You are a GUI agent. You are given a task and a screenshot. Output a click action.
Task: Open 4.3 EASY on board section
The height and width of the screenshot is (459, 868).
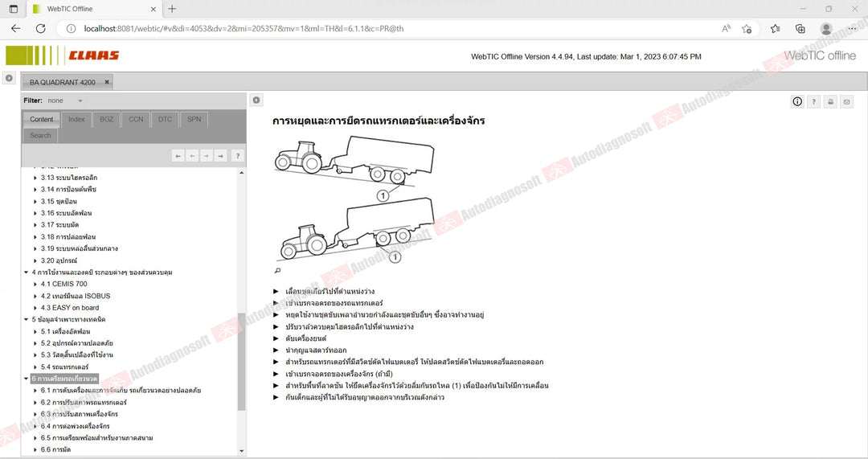(70, 308)
